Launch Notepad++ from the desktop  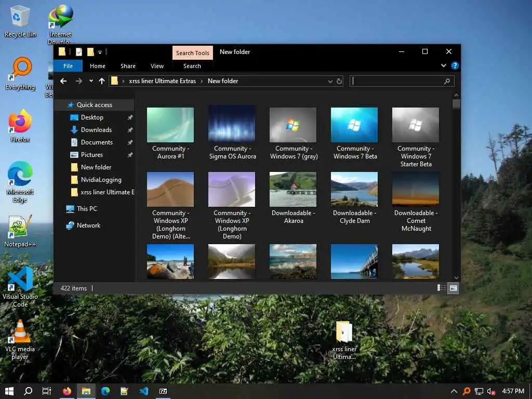[x=20, y=231]
